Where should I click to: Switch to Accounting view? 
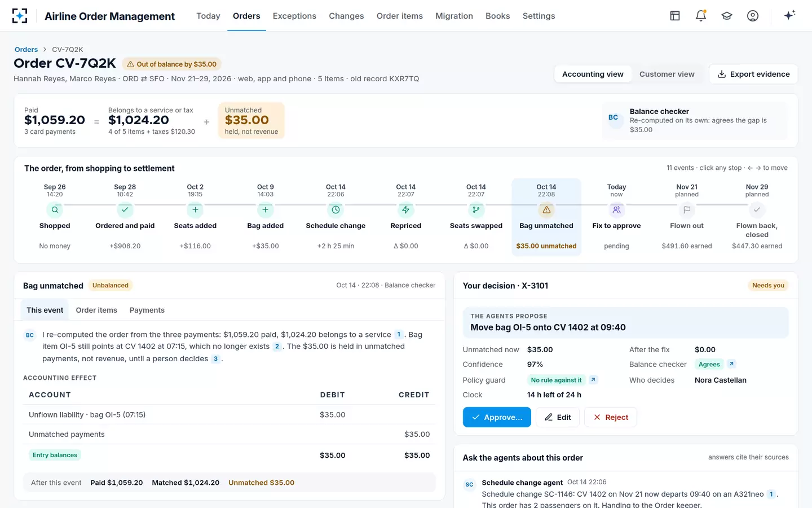tap(593, 74)
